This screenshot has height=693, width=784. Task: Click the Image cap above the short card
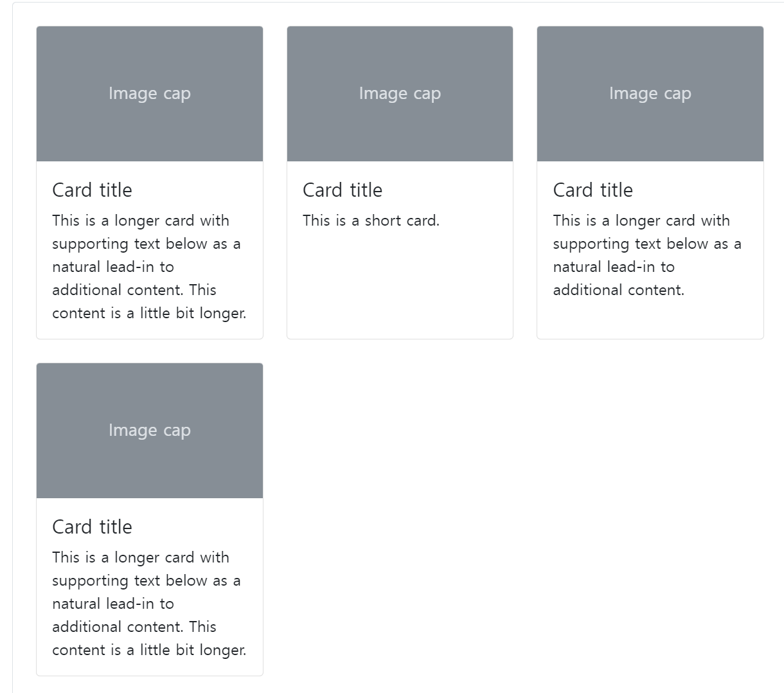click(x=400, y=94)
